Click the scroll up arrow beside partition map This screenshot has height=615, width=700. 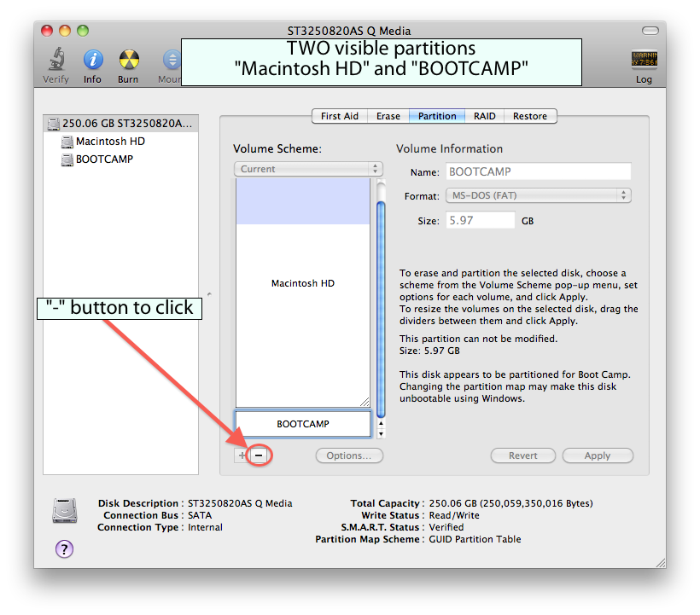381,423
